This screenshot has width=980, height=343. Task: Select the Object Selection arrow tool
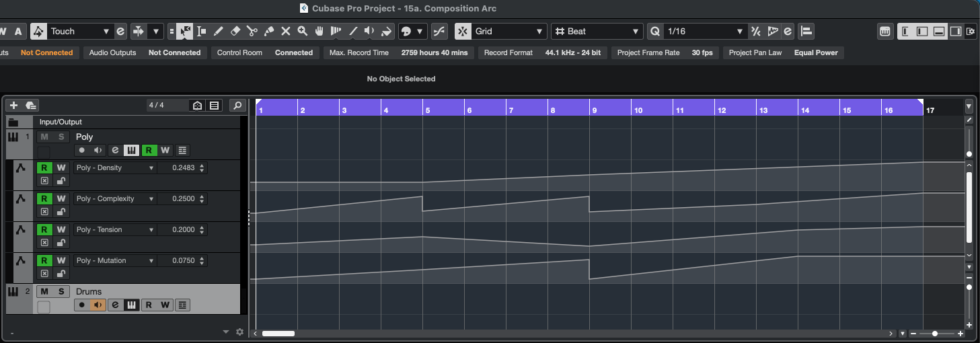click(185, 31)
